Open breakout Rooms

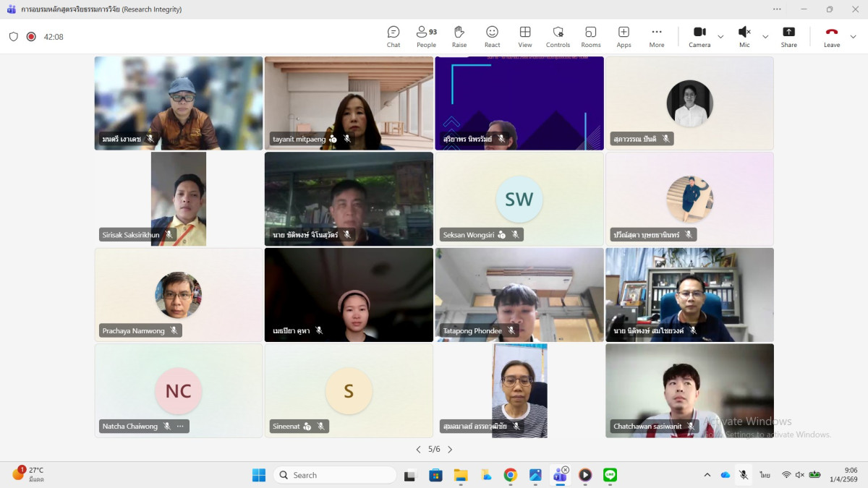(x=591, y=36)
